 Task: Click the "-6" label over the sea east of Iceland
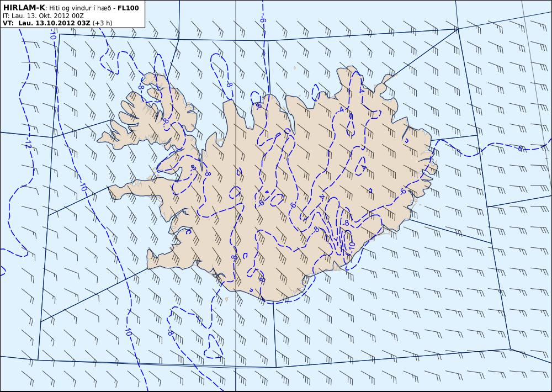[519, 149]
